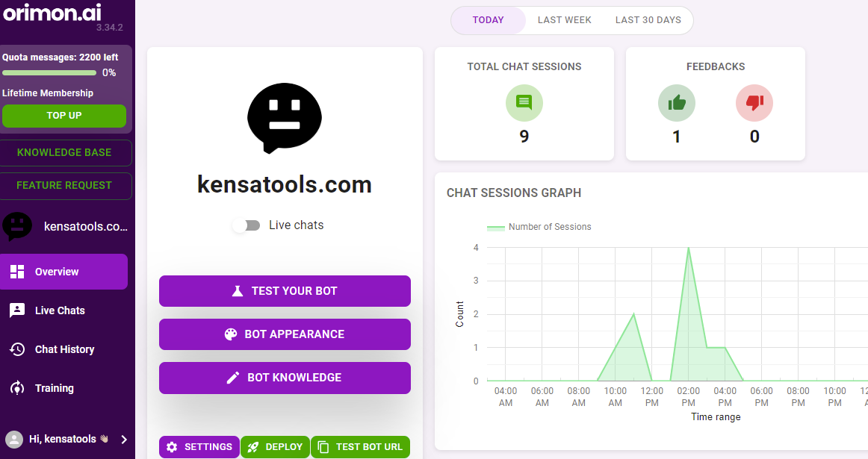Screen dimensions: 868x459
Task: Click the Live Chats person-message icon
Action: pos(17,310)
